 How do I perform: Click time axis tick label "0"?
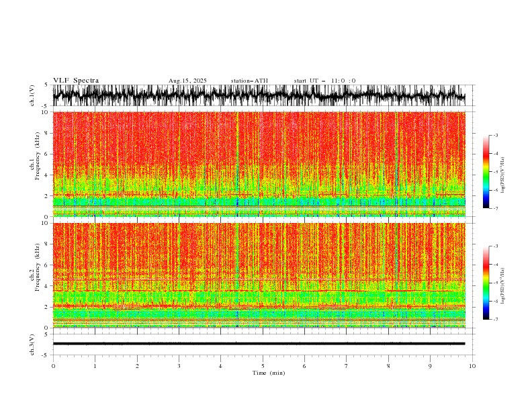(x=53, y=366)
